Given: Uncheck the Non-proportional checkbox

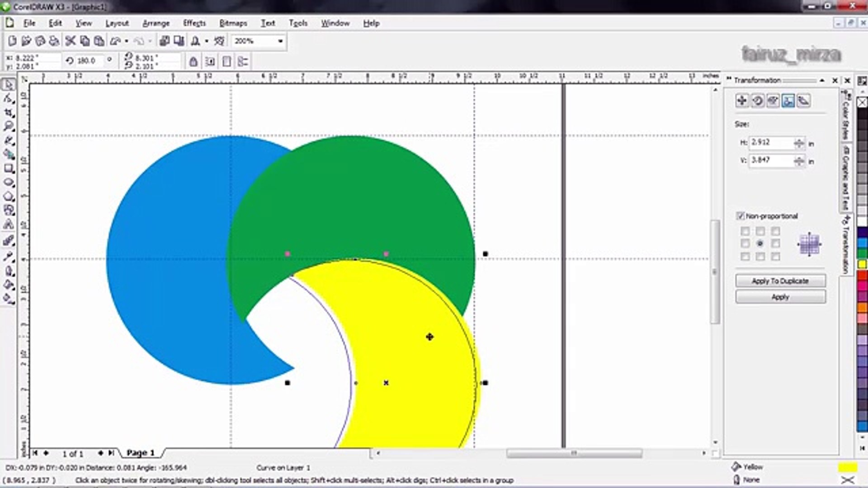Looking at the screenshot, I should 741,216.
